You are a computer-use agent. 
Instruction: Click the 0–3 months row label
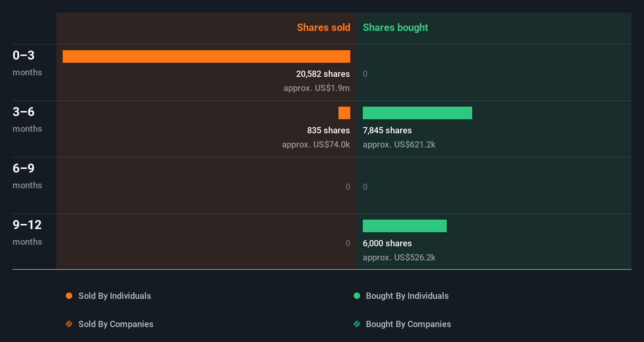pyautogui.click(x=27, y=63)
